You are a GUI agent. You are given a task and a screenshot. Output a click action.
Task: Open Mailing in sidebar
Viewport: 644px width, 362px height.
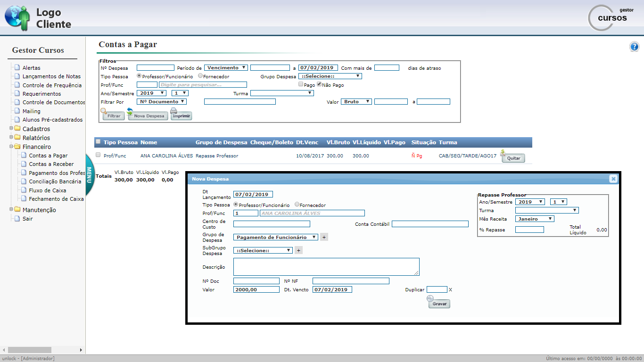32,111
